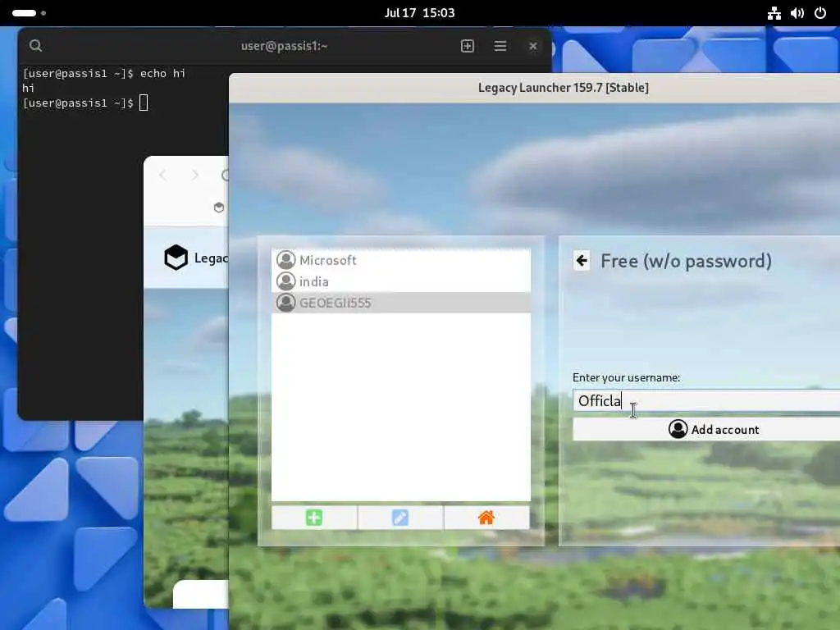This screenshot has height=630, width=840.
Task: Click the small cube tab icon in browser
Action: coord(218,208)
